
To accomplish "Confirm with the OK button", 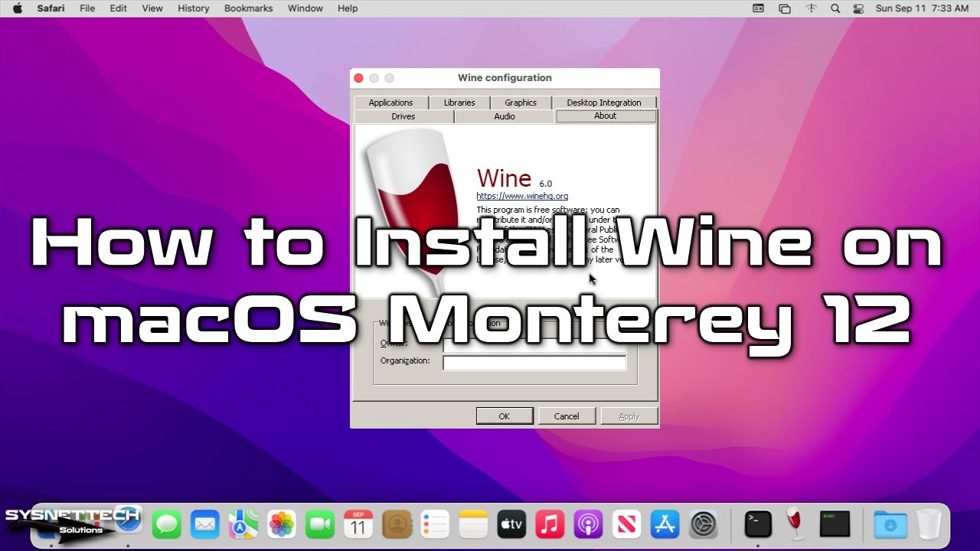I will (505, 416).
